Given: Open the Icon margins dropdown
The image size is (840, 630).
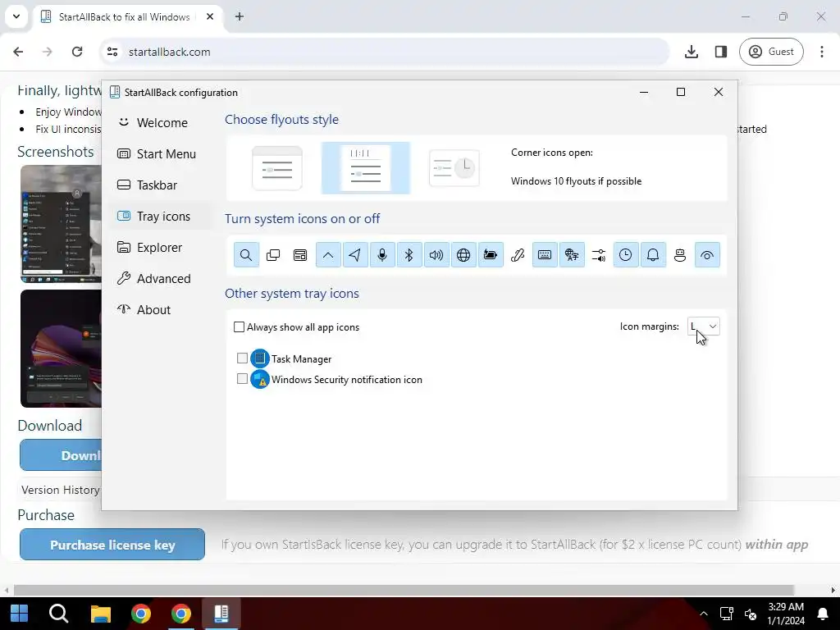Looking at the screenshot, I should click(x=703, y=326).
